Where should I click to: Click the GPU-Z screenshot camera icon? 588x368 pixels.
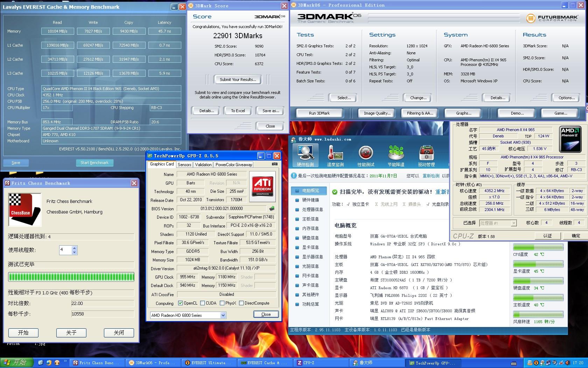(275, 164)
